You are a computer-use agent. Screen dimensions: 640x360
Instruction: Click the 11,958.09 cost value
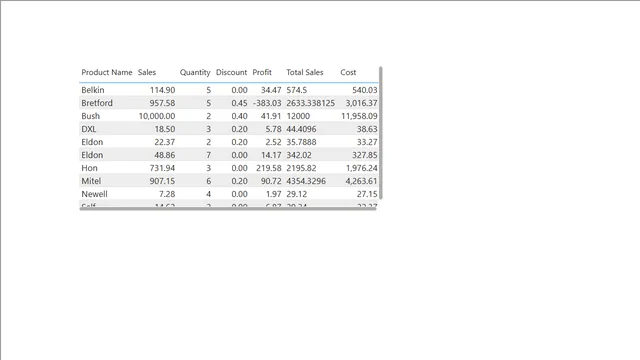coord(360,116)
